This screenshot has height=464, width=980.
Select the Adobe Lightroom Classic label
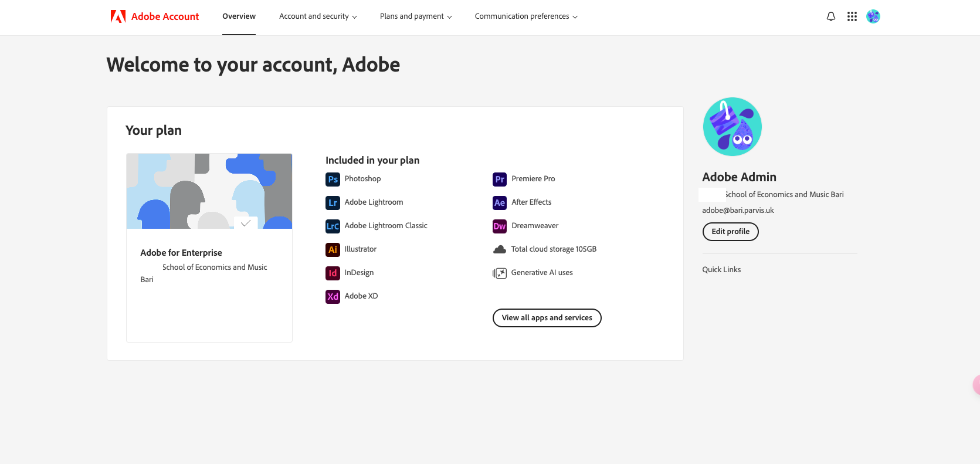pyautogui.click(x=386, y=226)
